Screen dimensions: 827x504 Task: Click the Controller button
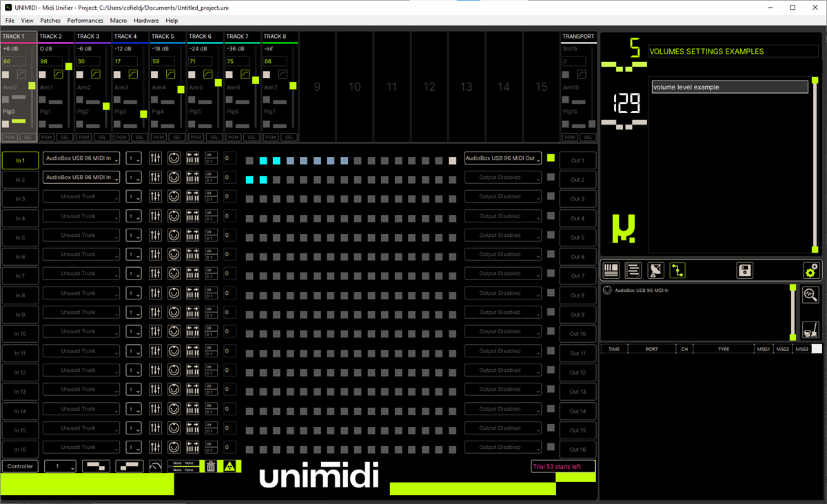pyautogui.click(x=20, y=466)
